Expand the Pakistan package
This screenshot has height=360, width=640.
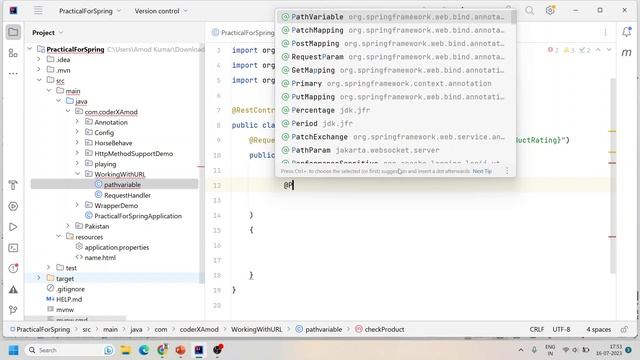68,226
